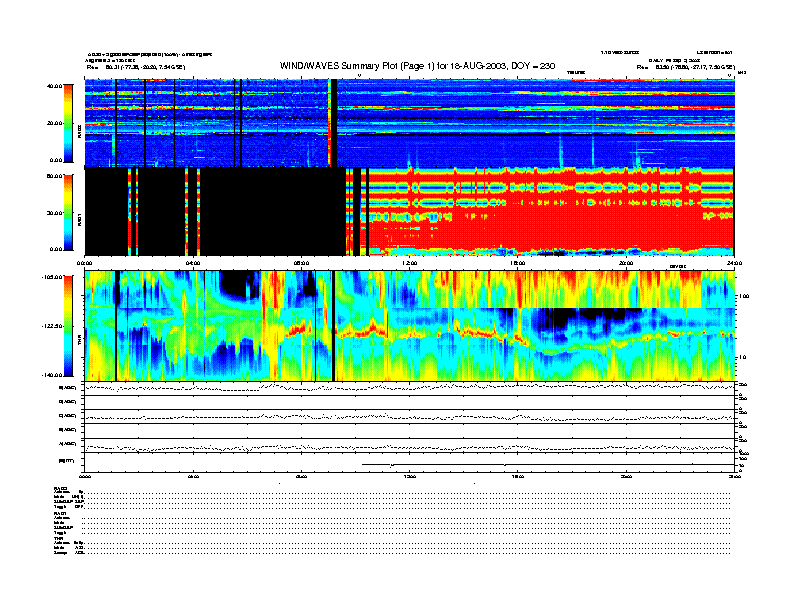
Task: Click the 12:00 time label below RAD1
Action: (410, 263)
